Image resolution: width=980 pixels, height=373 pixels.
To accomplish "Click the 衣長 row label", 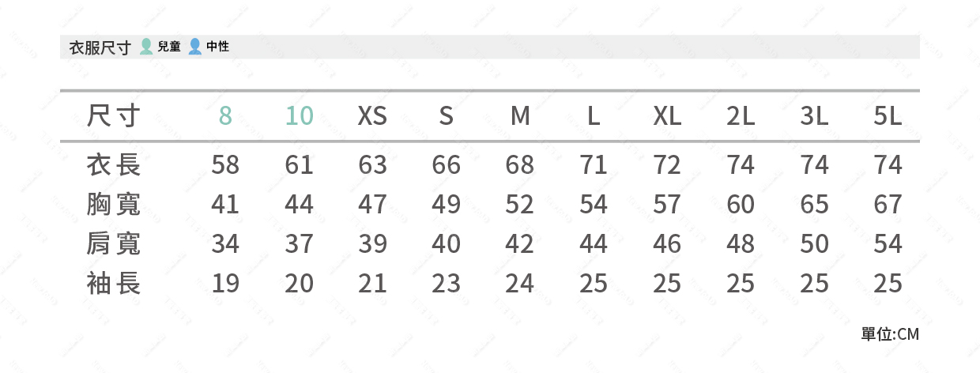I will (115, 165).
